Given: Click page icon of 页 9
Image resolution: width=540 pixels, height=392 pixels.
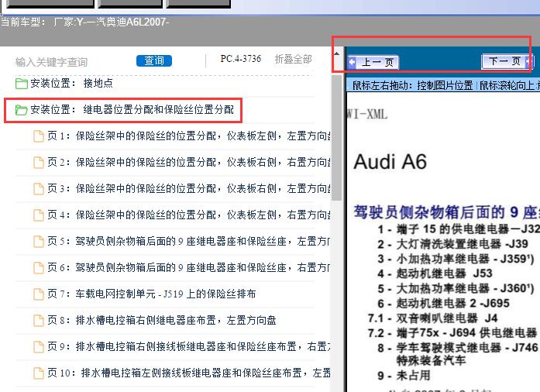Looking at the screenshot, I should [x=39, y=346].
